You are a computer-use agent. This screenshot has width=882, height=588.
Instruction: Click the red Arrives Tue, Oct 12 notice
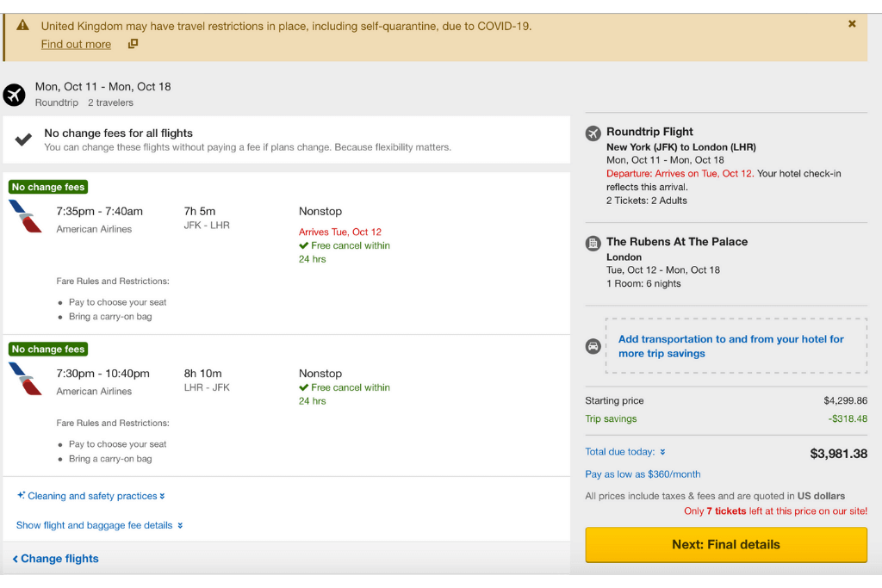(x=339, y=232)
